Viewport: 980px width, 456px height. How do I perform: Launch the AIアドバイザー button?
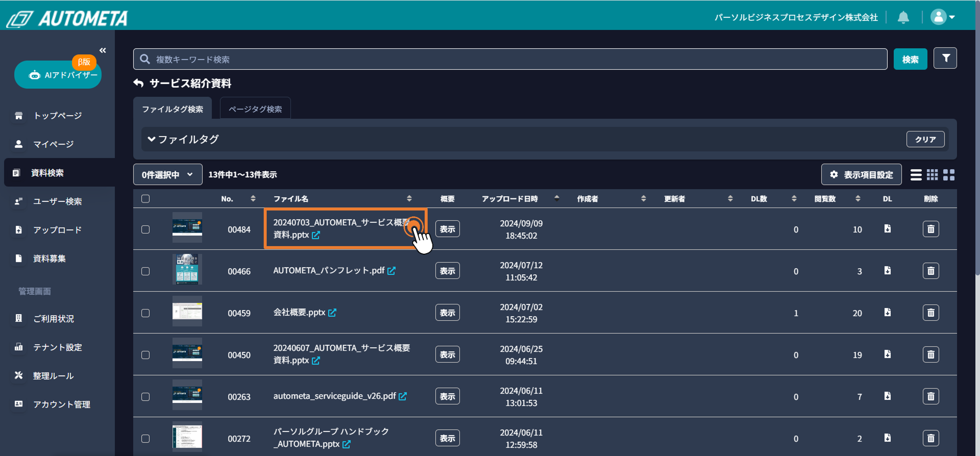tap(58, 75)
